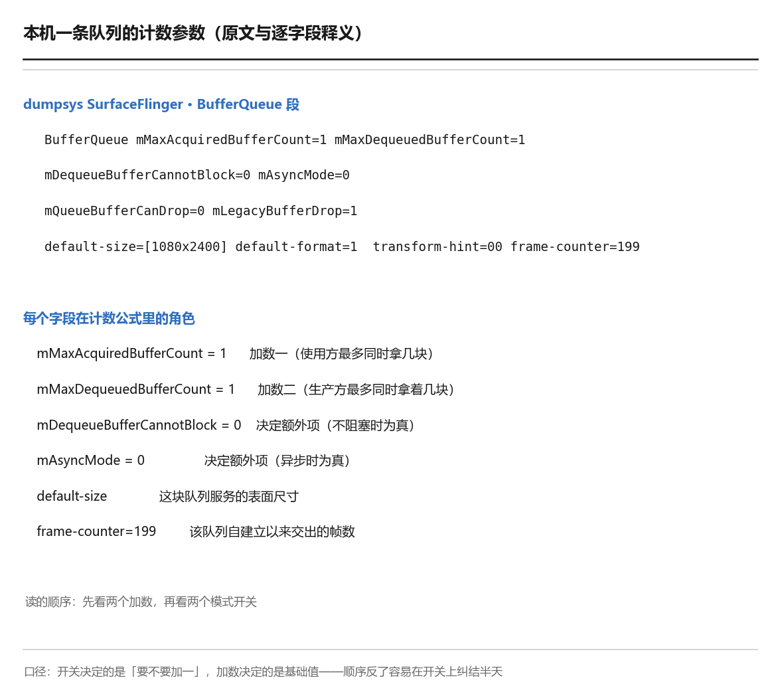Click the title 本机一条队列的计数参数（原文与逐字段释义）
This screenshot has width=780, height=700.
pyautogui.click(x=195, y=33)
